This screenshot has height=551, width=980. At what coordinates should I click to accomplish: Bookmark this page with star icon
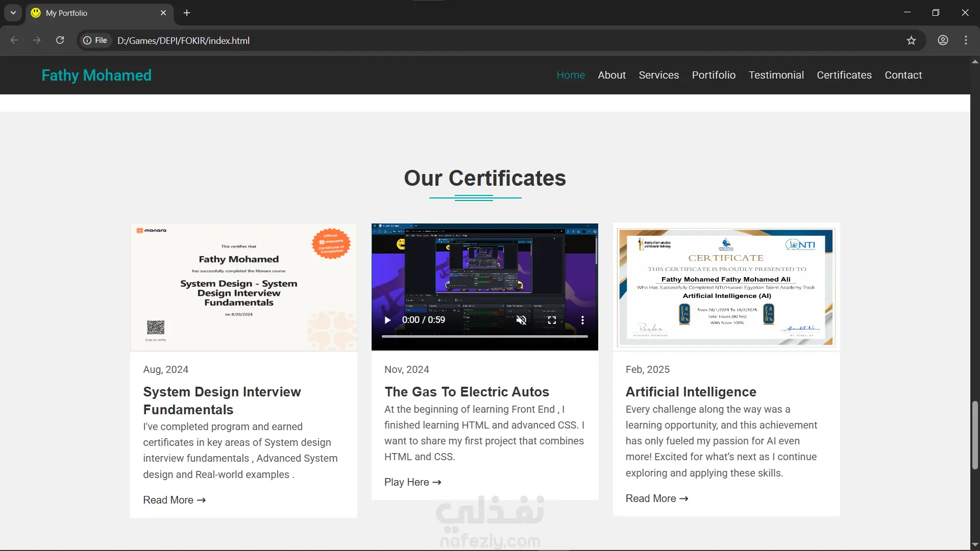pos(911,40)
